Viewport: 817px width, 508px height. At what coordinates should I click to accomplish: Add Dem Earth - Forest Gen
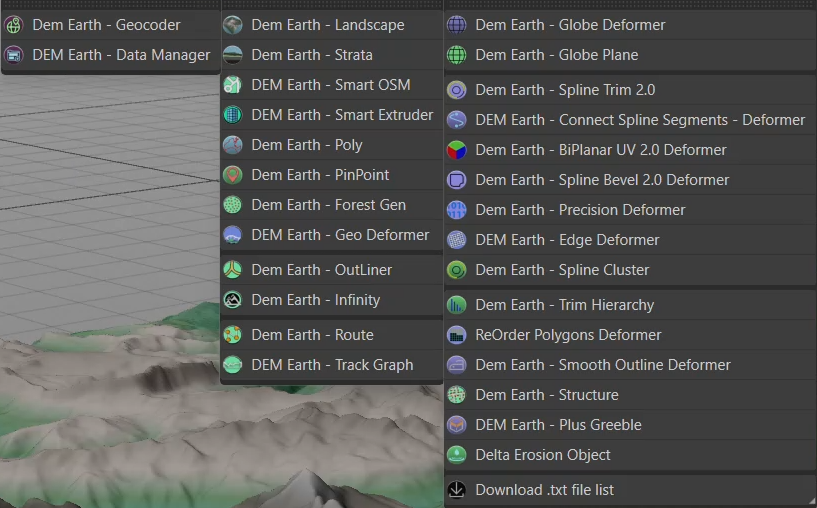[x=332, y=205]
